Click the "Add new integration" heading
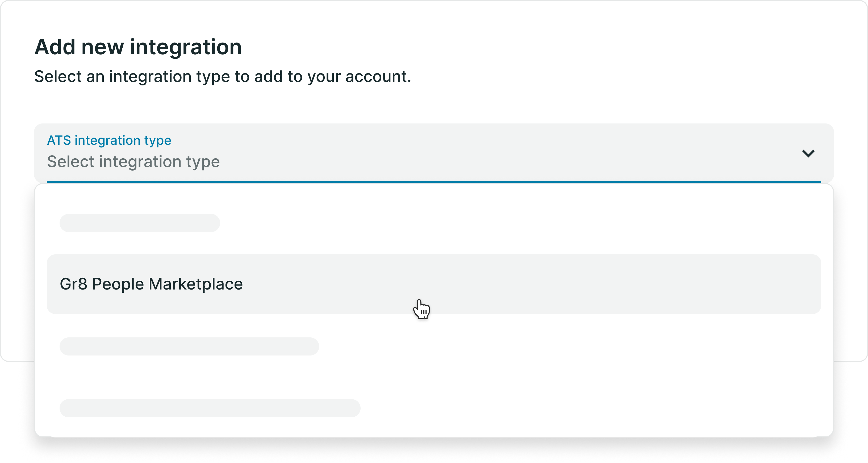868x463 pixels. coord(138,47)
